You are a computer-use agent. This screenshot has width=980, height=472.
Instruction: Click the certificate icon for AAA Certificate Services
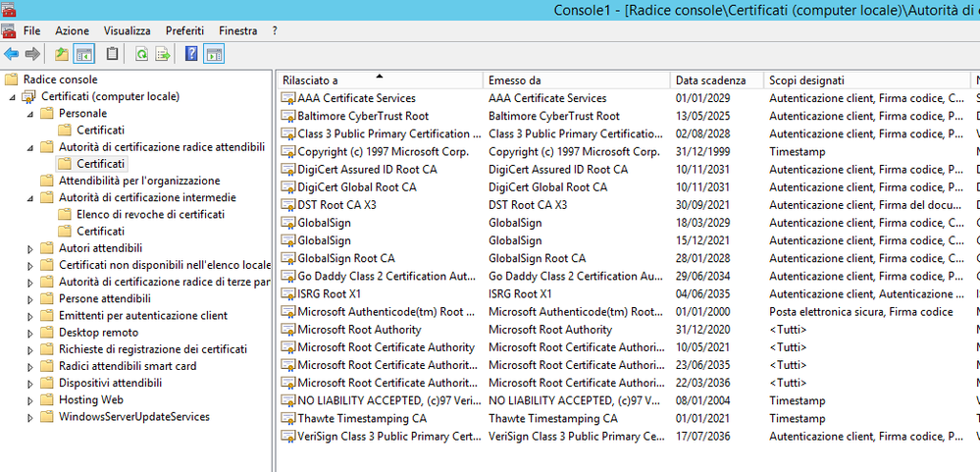coord(288,98)
